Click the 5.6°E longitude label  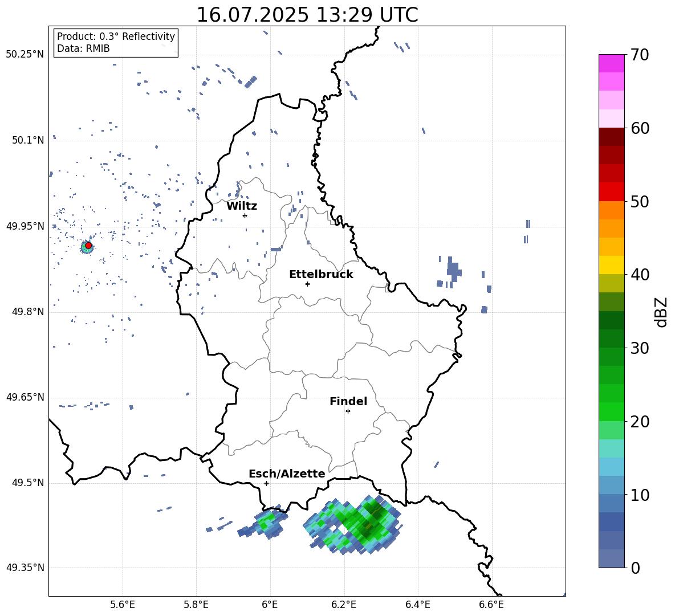click(x=123, y=605)
